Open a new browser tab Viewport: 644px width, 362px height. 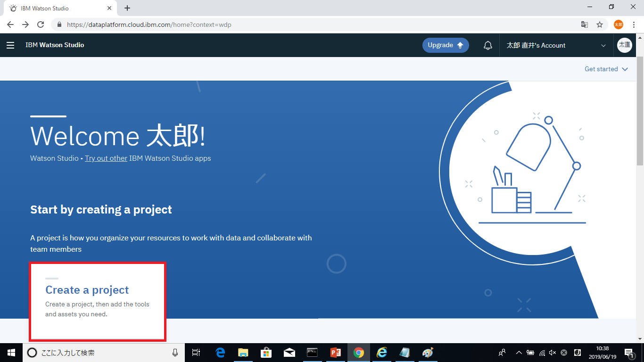[x=127, y=8]
